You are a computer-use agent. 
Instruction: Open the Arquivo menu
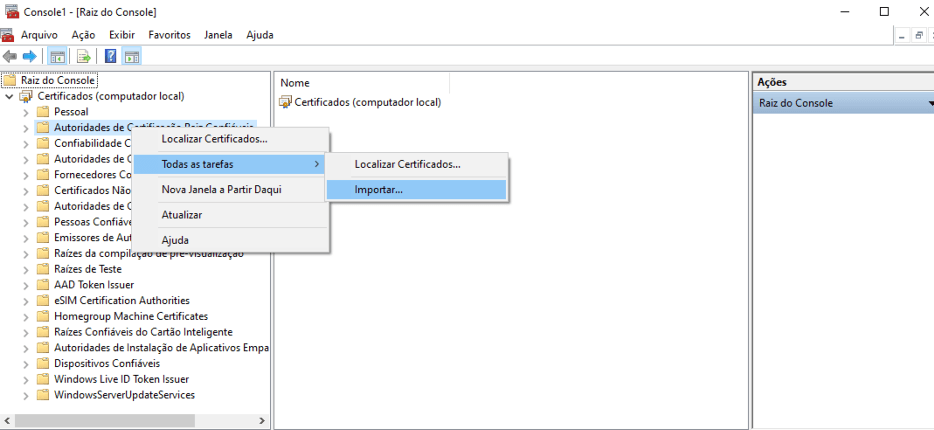point(39,35)
